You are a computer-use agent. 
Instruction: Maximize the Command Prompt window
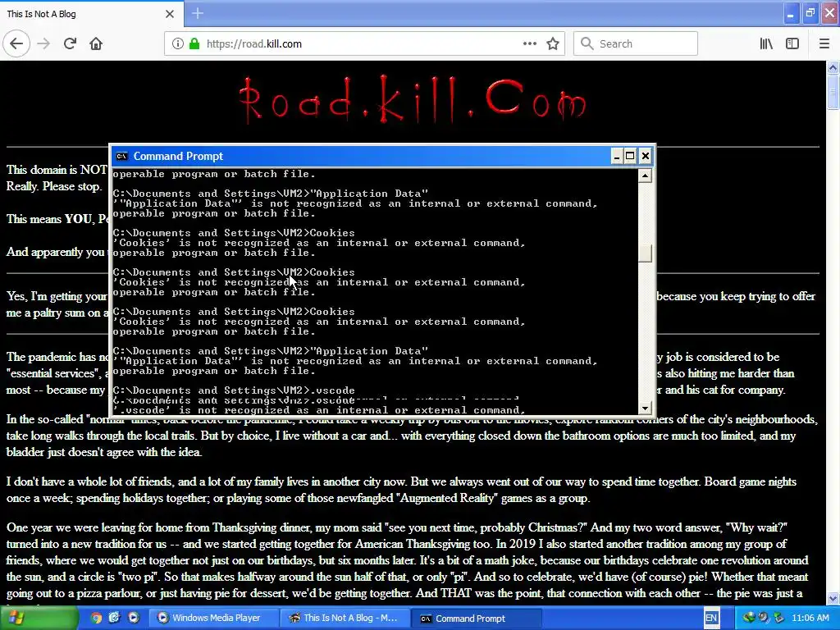point(631,156)
